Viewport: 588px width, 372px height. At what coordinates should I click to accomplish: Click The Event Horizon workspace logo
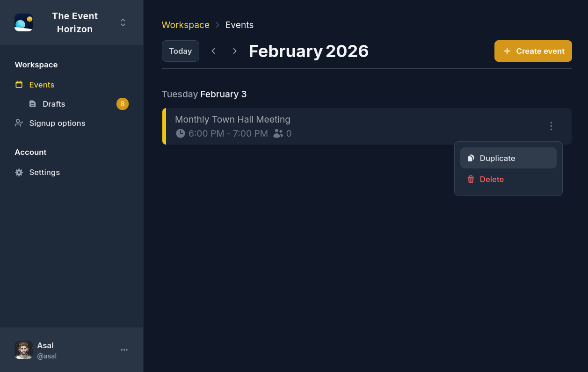(23, 22)
